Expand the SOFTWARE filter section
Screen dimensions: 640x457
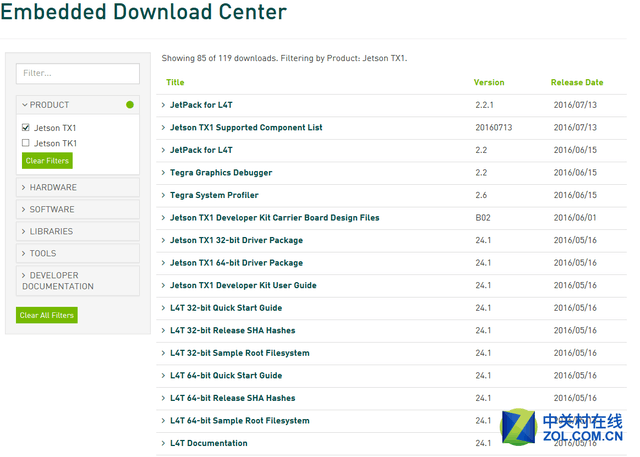(78, 209)
